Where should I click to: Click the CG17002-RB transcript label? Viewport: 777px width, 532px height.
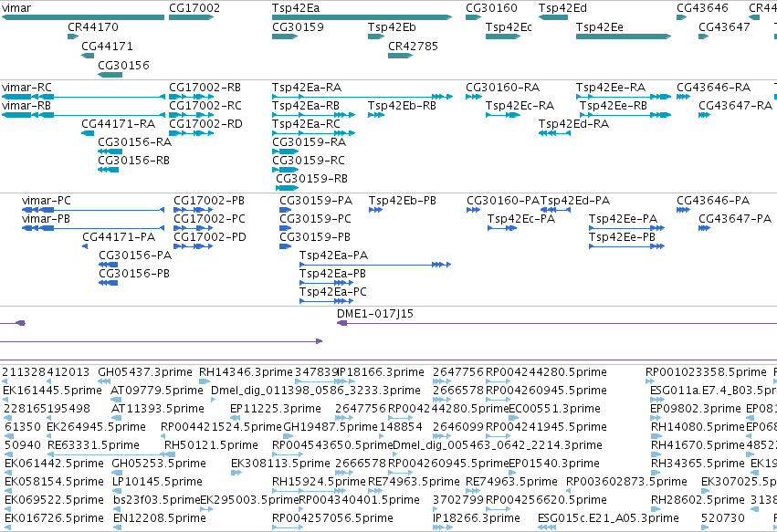pos(205,88)
